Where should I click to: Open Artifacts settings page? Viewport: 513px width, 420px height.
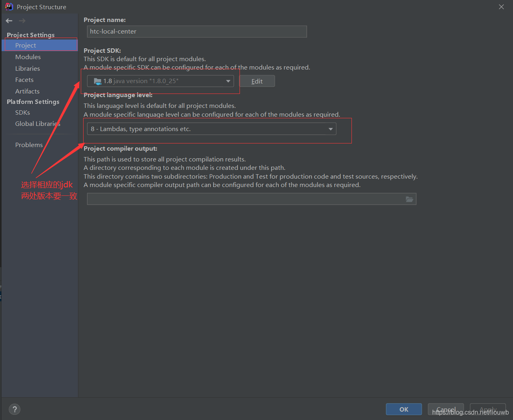(27, 92)
